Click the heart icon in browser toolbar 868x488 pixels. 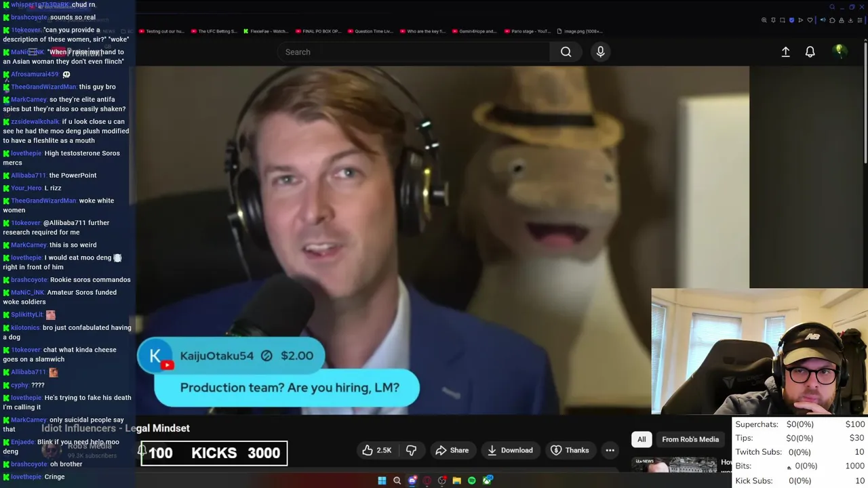[810, 20]
